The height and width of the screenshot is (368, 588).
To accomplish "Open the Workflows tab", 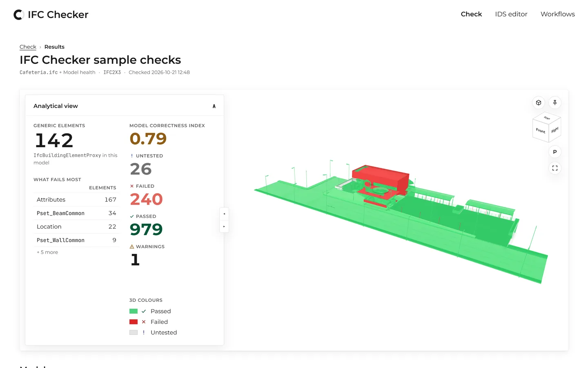I will pyautogui.click(x=558, y=14).
